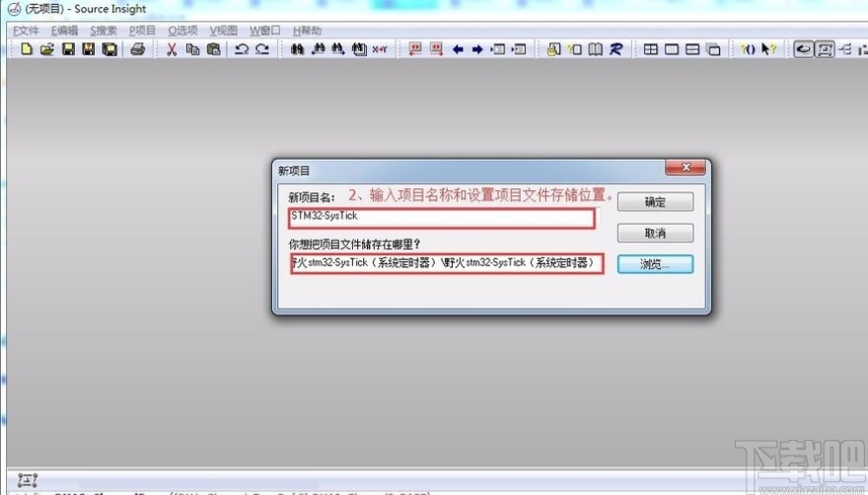This screenshot has width=868, height=495.
Task: Click the project storage path field
Action: pyautogui.click(x=447, y=263)
